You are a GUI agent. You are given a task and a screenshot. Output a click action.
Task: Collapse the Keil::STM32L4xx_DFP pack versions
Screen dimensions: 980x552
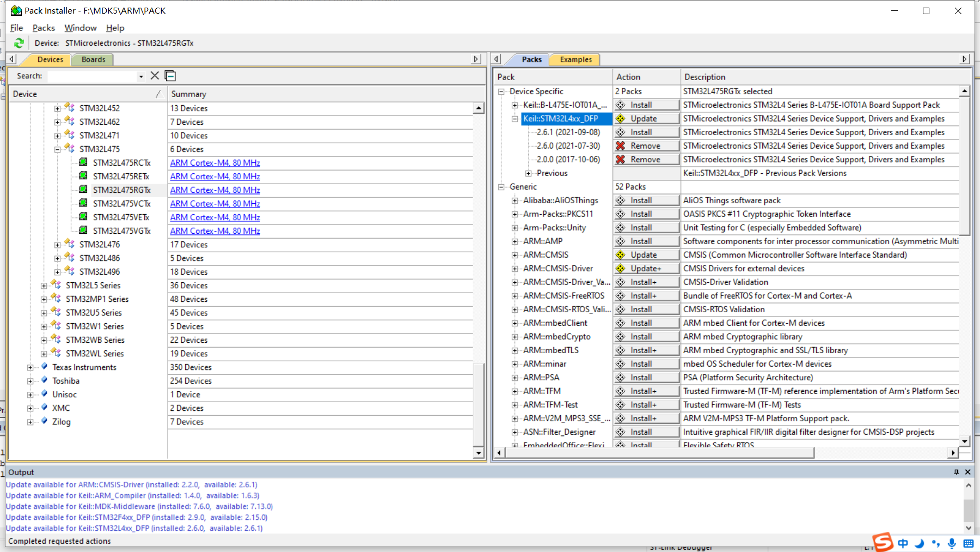[515, 118]
